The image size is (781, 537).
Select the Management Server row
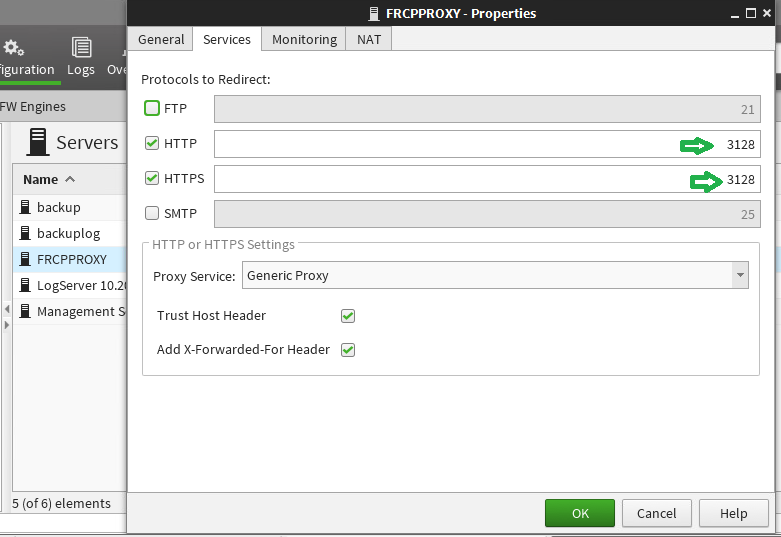coord(70,311)
